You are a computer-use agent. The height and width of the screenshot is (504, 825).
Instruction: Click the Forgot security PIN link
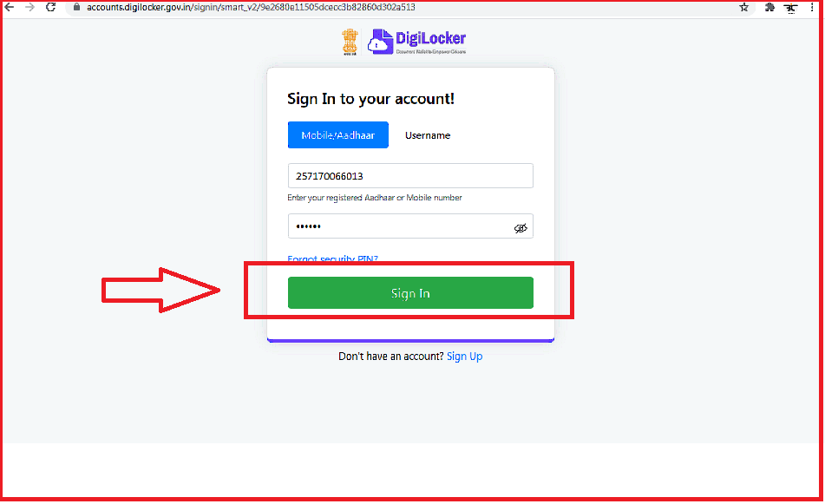pos(332,259)
